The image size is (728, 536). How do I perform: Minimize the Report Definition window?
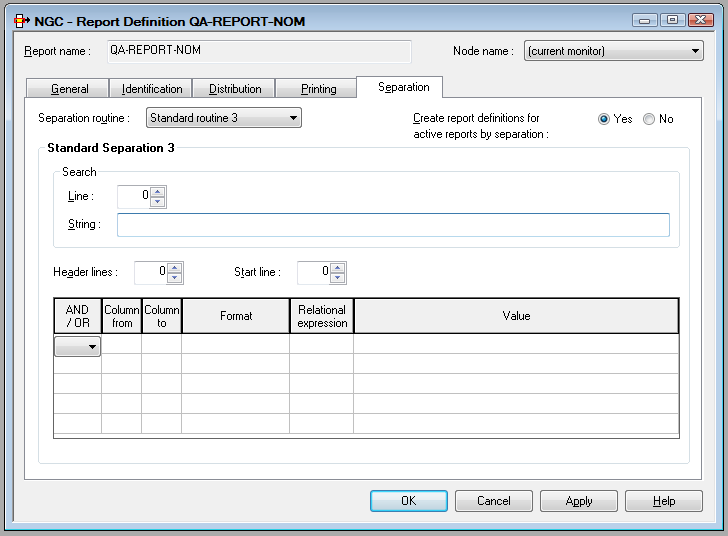coord(644,20)
